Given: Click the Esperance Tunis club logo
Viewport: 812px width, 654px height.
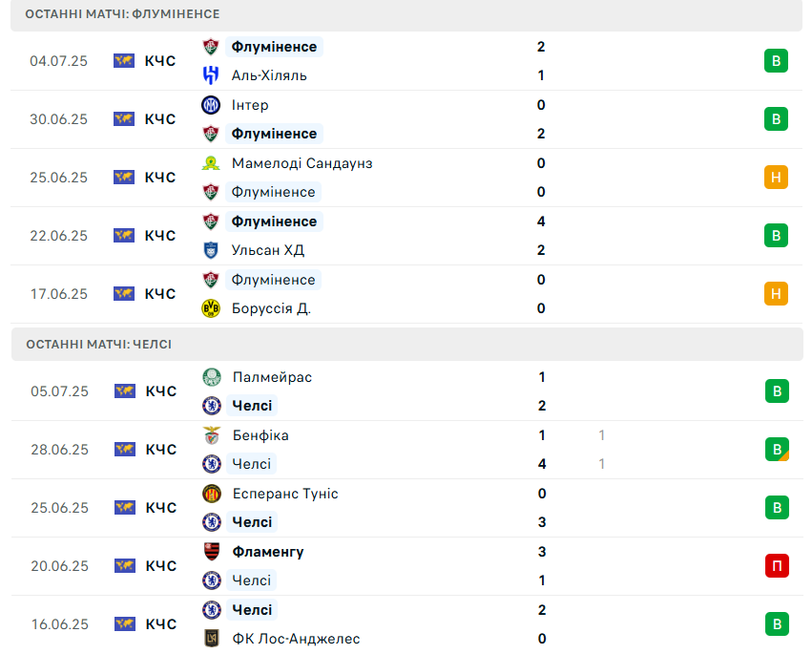Looking at the screenshot, I should click(x=212, y=494).
